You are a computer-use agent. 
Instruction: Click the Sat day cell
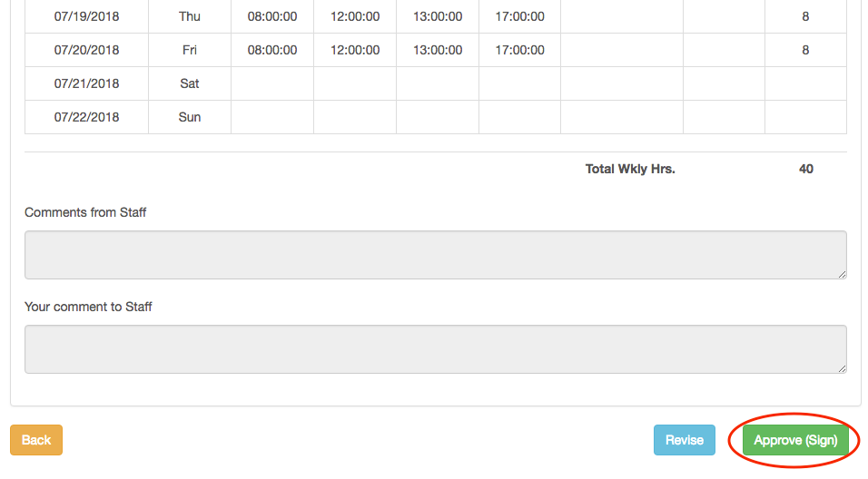coord(190,83)
